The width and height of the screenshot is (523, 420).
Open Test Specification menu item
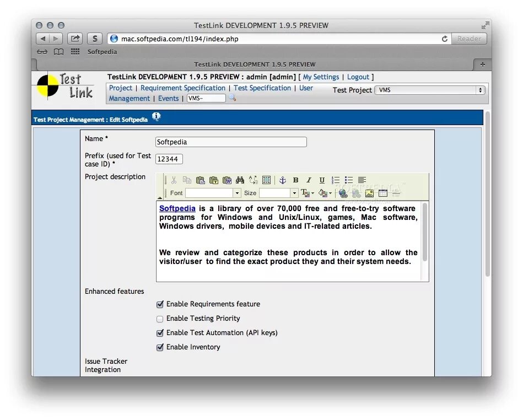click(262, 88)
